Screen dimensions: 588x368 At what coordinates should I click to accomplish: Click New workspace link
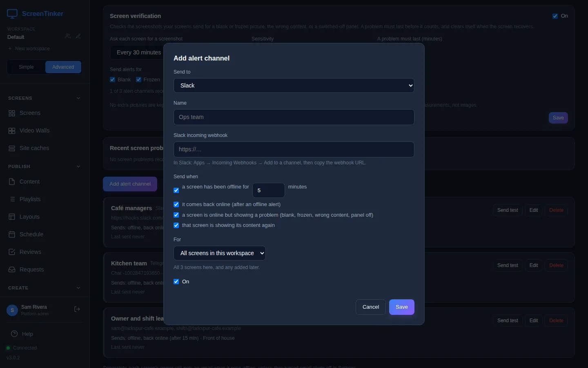29,49
